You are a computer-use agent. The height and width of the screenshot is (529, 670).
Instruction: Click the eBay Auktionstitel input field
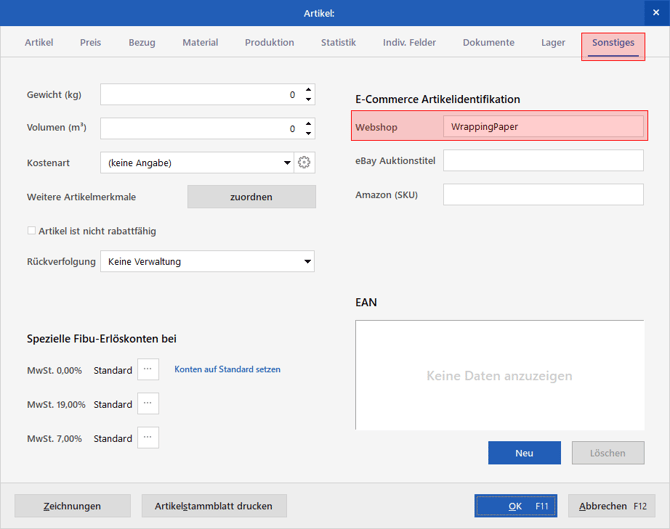[x=543, y=160]
